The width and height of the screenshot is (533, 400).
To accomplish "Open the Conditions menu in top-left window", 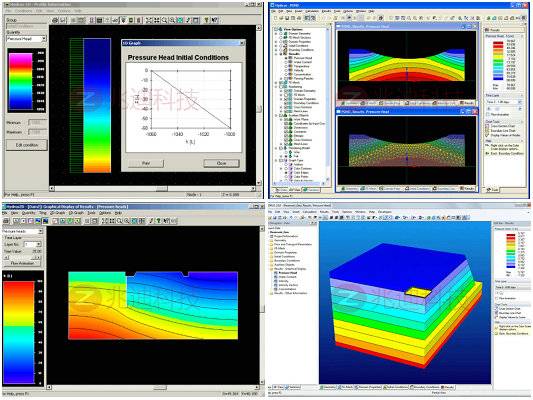I will coord(23,11).
